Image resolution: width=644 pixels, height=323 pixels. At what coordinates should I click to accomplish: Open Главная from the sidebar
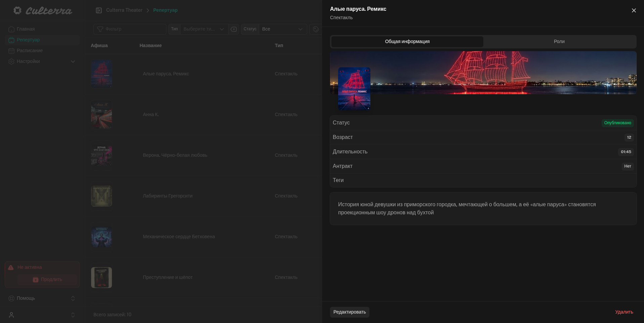26,29
